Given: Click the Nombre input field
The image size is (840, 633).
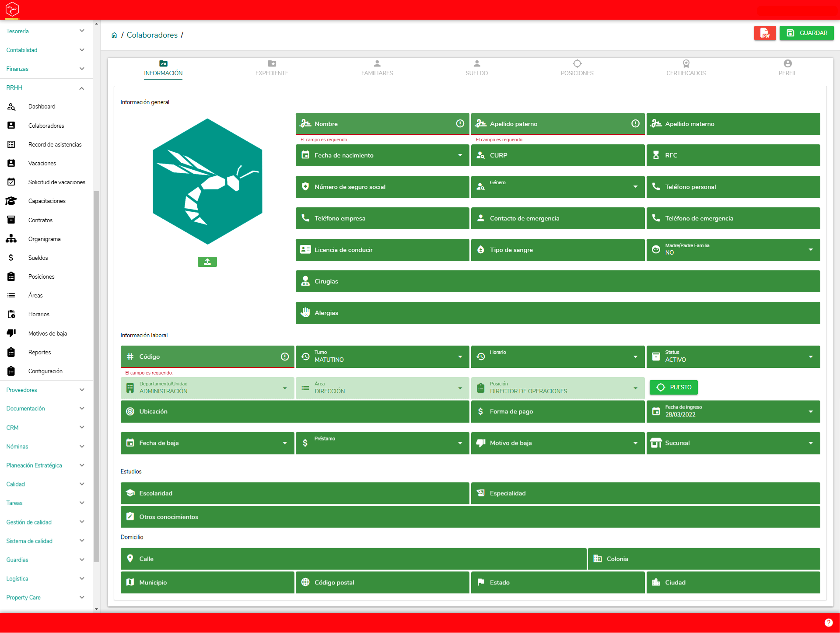Looking at the screenshot, I should 382,124.
